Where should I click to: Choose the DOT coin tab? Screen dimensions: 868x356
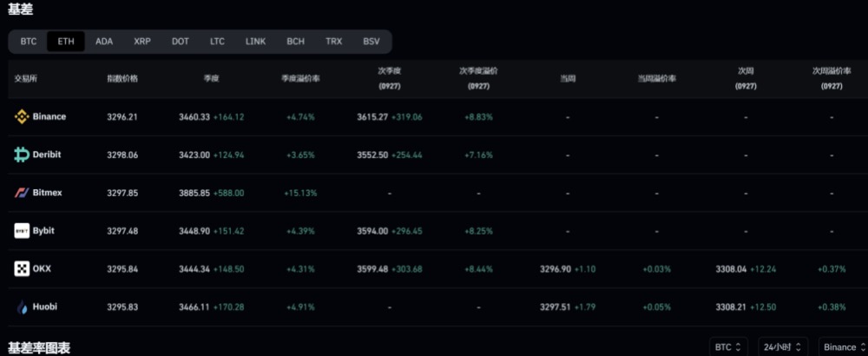pos(181,41)
